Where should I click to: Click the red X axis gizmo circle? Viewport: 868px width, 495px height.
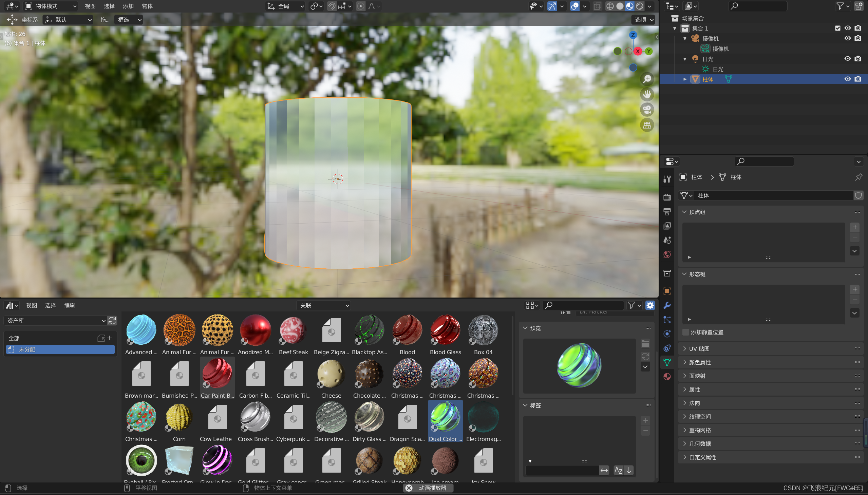point(638,51)
